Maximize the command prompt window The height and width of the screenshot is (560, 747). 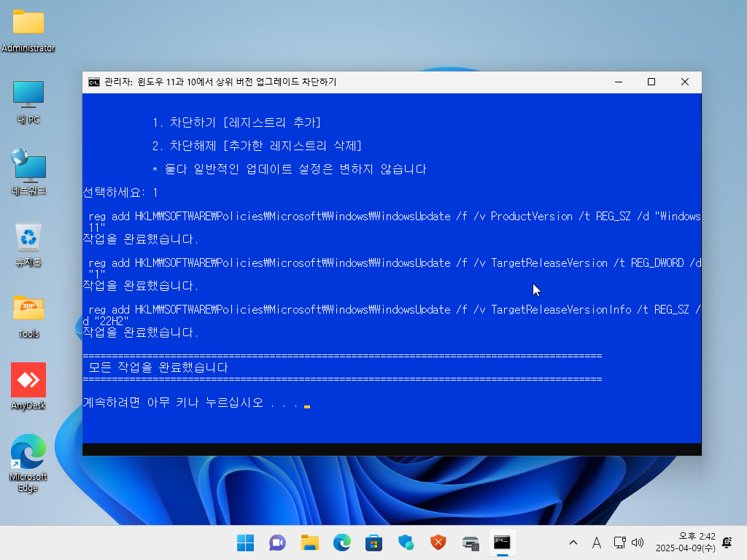[x=651, y=82]
